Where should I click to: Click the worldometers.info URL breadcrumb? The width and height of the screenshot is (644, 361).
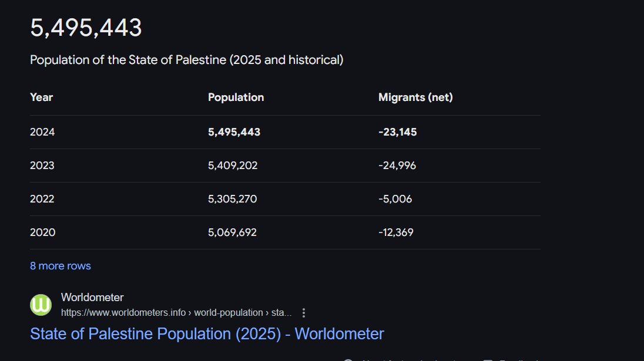click(x=176, y=313)
